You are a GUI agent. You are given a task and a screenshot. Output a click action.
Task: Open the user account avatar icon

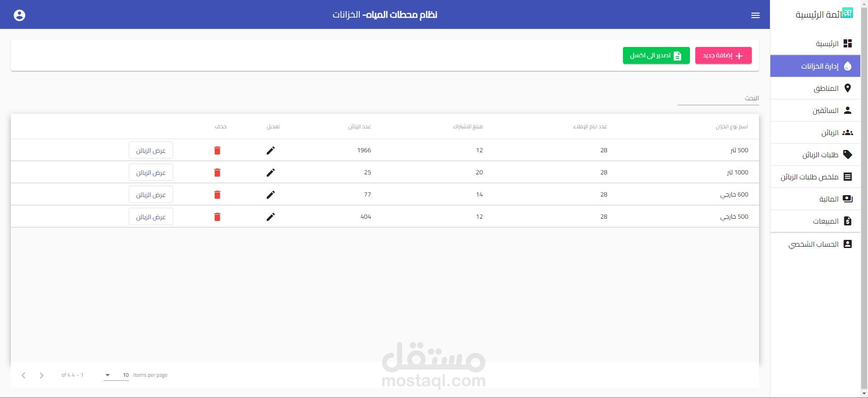[x=19, y=15]
